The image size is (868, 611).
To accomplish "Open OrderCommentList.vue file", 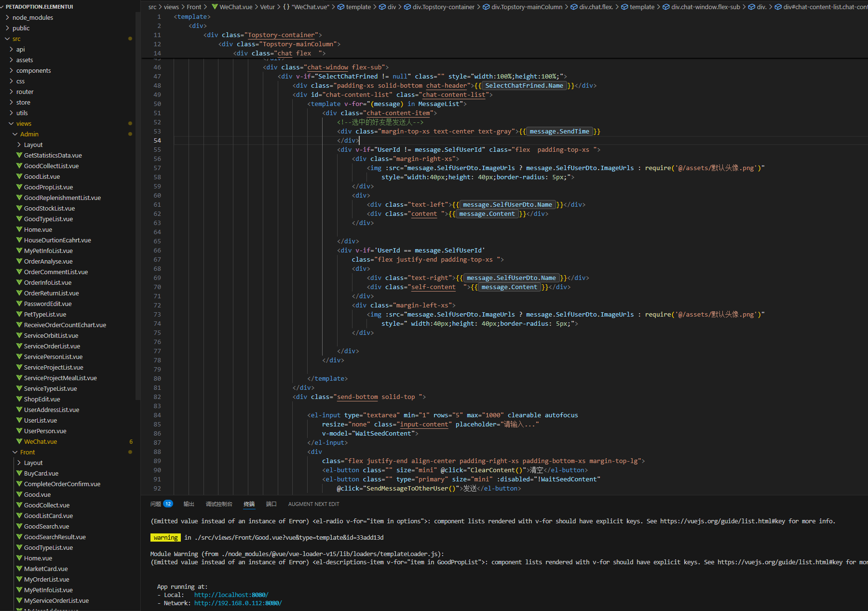I will (56, 272).
